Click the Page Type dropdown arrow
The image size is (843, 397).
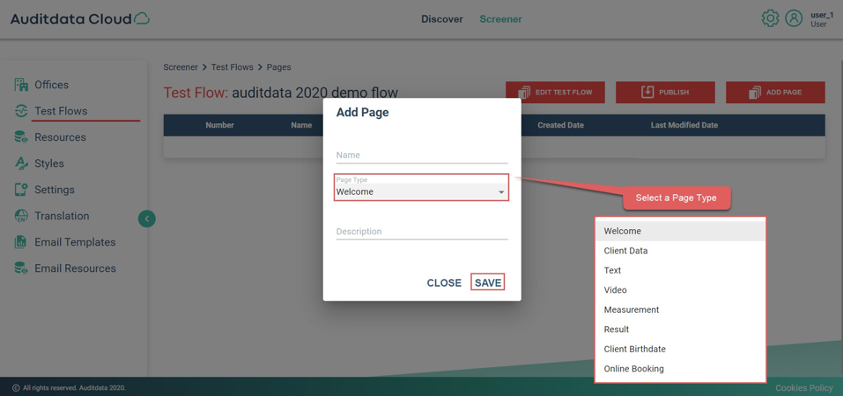coord(501,192)
